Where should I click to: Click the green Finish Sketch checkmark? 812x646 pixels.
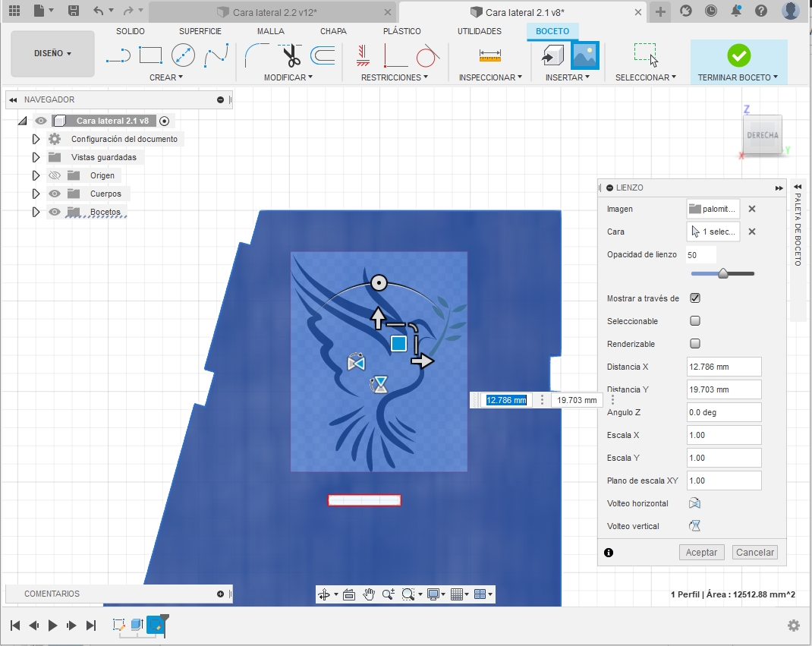[739, 55]
